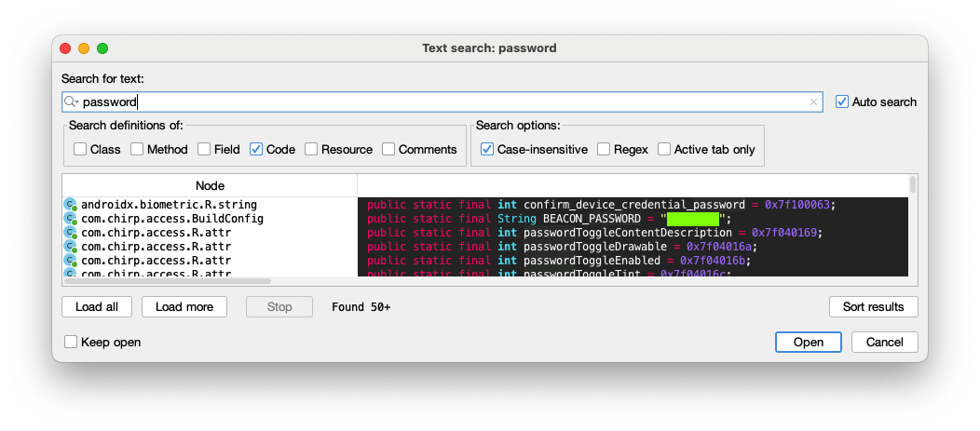Viewport: 980px width, 431px height.
Task: Uncheck the Code search checkbox
Action: [256, 149]
